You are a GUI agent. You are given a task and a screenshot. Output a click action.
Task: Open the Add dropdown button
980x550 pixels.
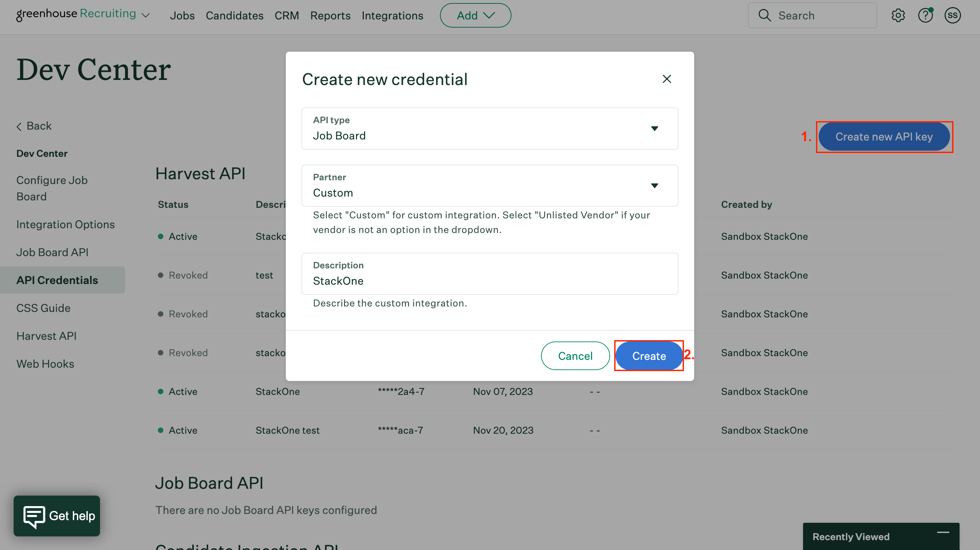[475, 16]
